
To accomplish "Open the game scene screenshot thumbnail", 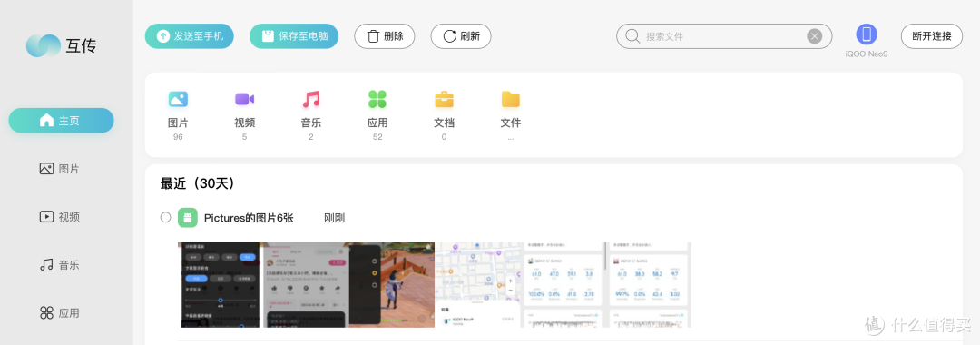I will pos(392,284).
